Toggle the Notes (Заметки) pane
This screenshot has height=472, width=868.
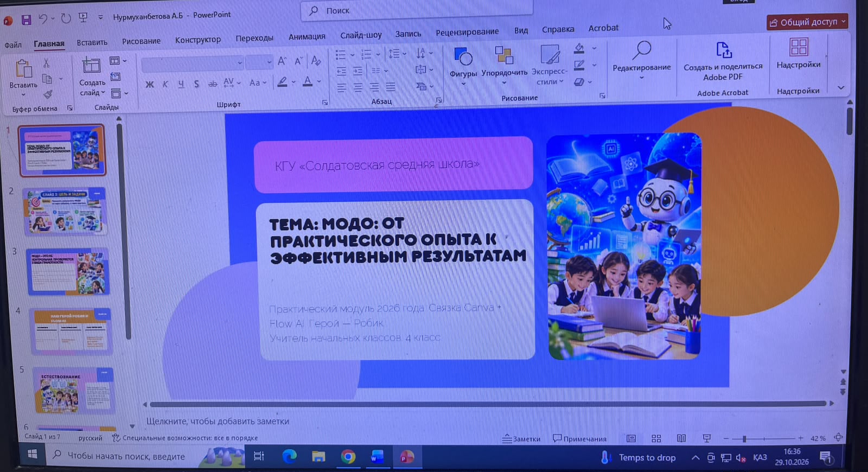[x=521, y=439]
